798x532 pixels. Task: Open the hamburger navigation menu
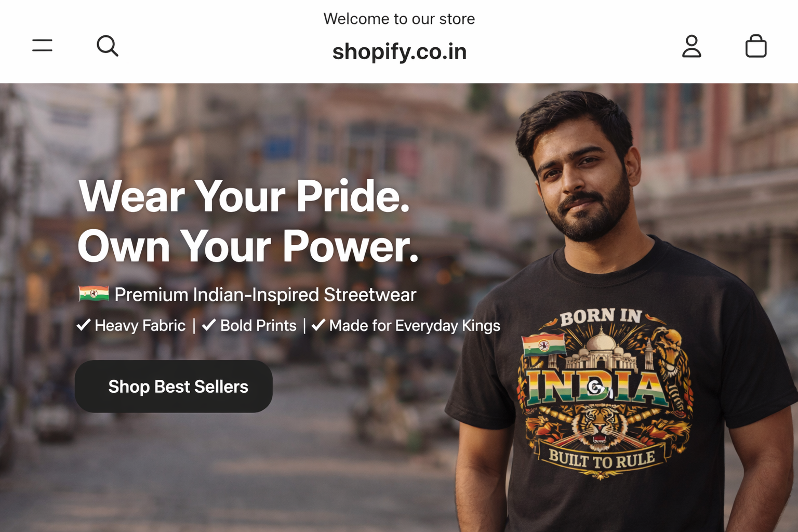pos(42,45)
